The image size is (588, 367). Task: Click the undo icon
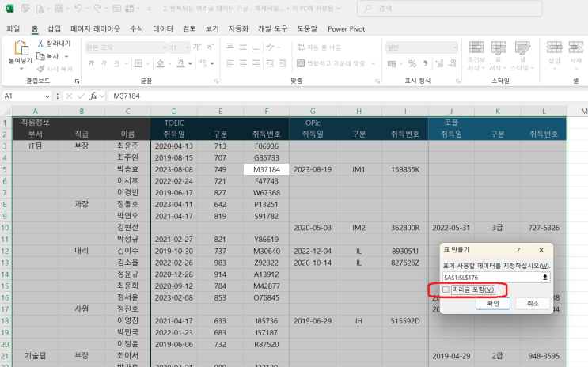pyautogui.click(x=78, y=8)
